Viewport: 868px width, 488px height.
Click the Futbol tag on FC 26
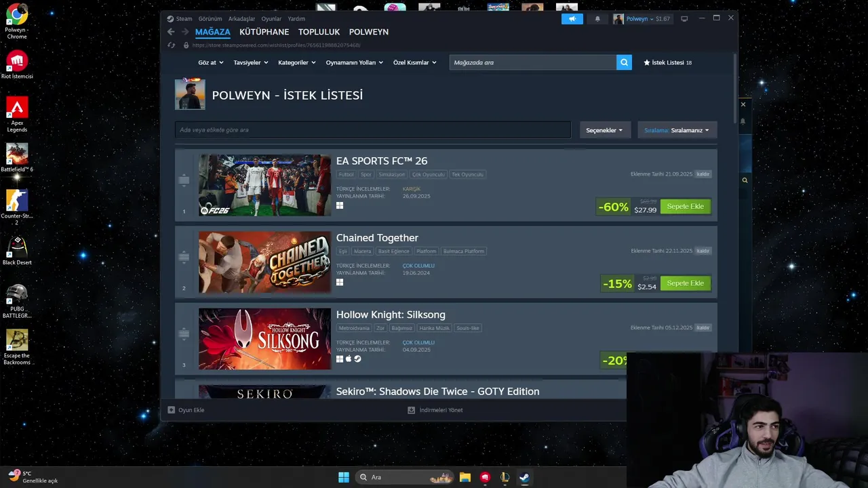click(347, 174)
